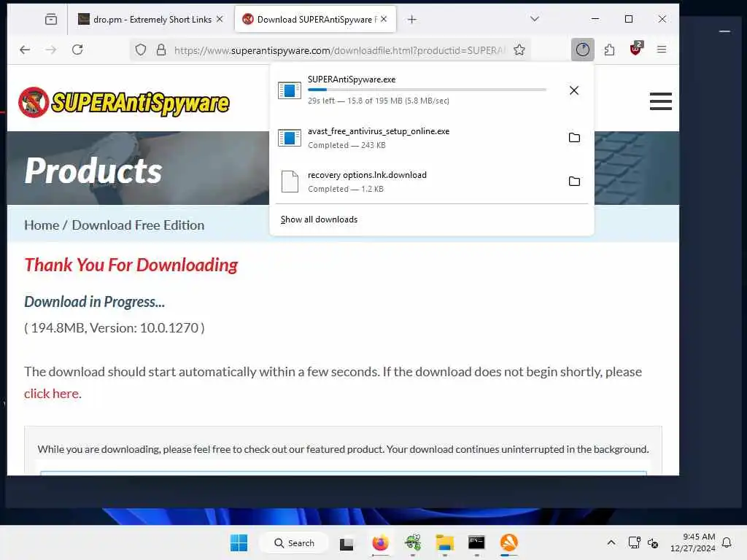The height and width of the screenshot is (560, 747).
Task: Open the uBlock Origin extension icon
Action: pyautogui.click(x=636, y=49)
